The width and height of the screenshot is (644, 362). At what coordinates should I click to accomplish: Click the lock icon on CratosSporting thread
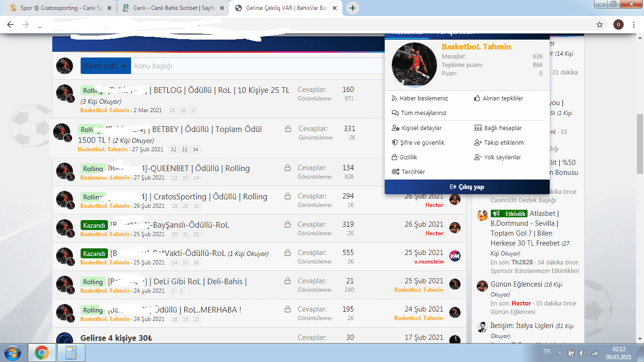coord(287,196)
